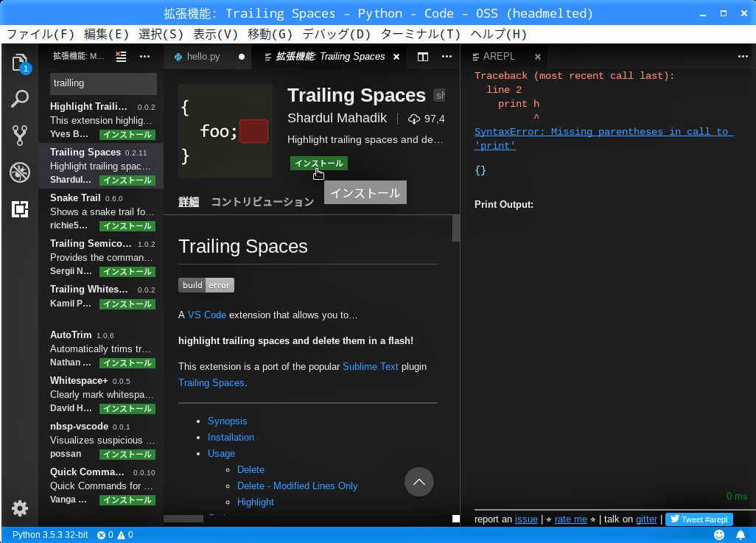Open editor group more actions menu
Viewport: 756px width, 543px height.
point(447,57)
